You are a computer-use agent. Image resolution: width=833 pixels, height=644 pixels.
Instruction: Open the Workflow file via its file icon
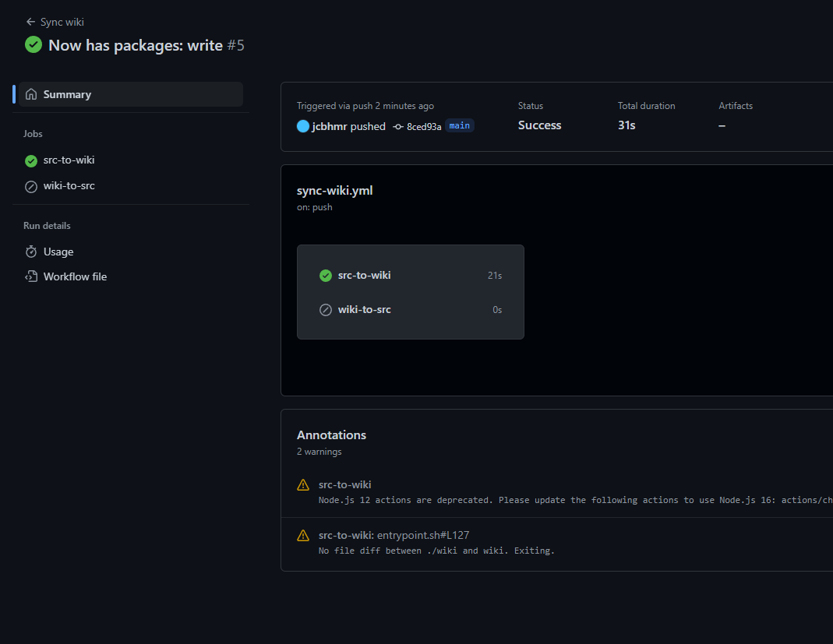(x=31, y=276)
